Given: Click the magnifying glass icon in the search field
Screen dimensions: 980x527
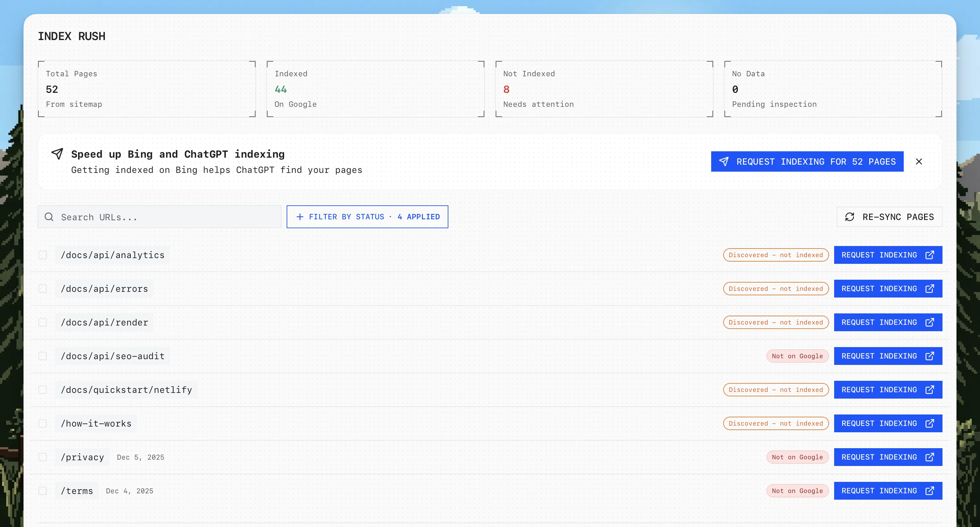Looking at the screenshot, I should click(49, 217).
